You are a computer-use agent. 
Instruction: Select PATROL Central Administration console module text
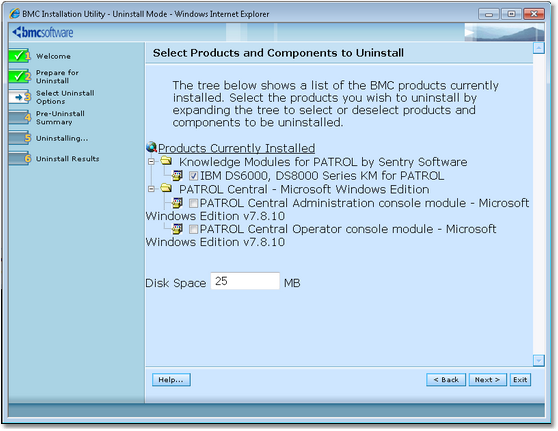tap(337, 209)
